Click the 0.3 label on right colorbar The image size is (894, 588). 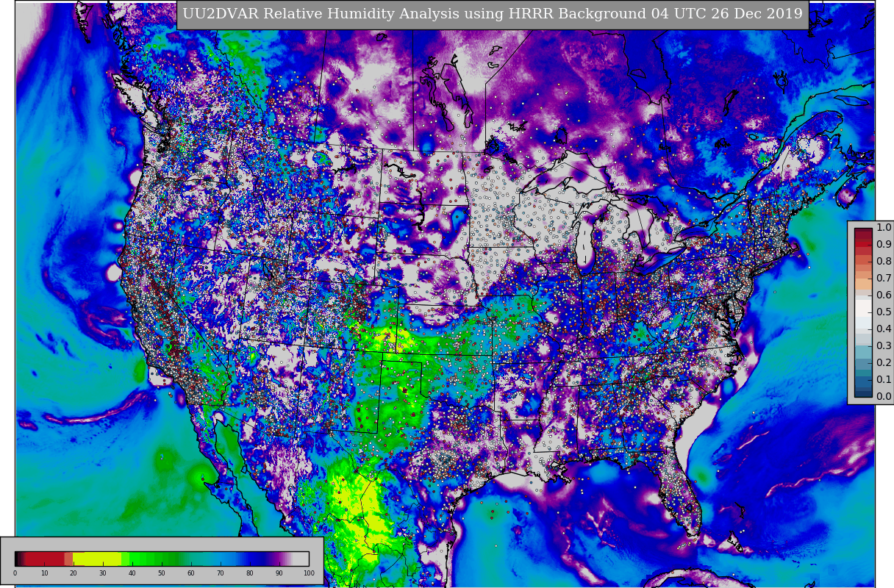click(884, 346)
